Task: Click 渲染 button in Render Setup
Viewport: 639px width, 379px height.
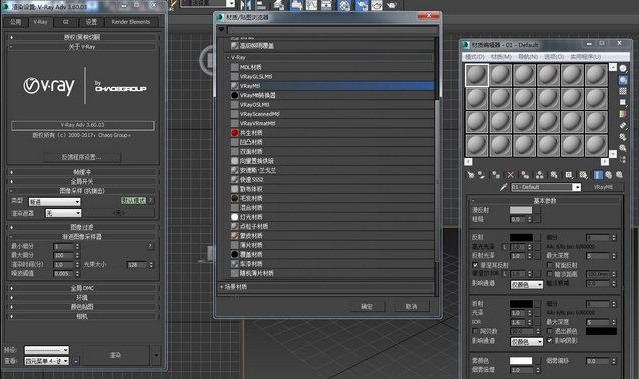Action: [x=115, y=355]
